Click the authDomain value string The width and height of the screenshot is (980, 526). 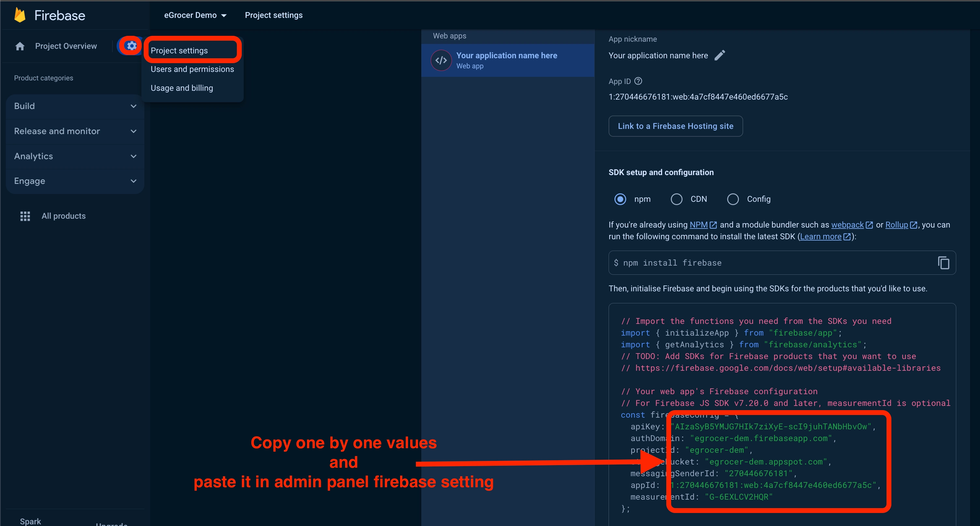click(x=761, y=438)
